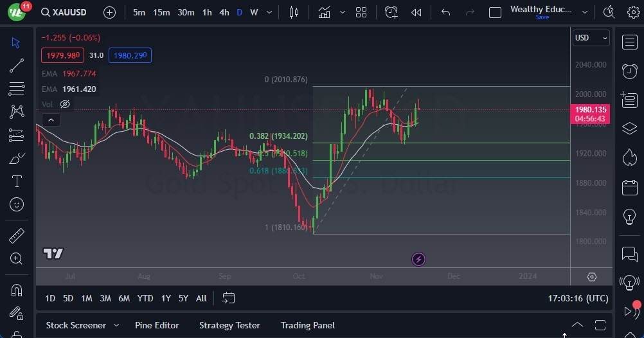Toggle the fullscreen layout square
The width and height of the screenshot is (644, 338).
pos(495,12)
